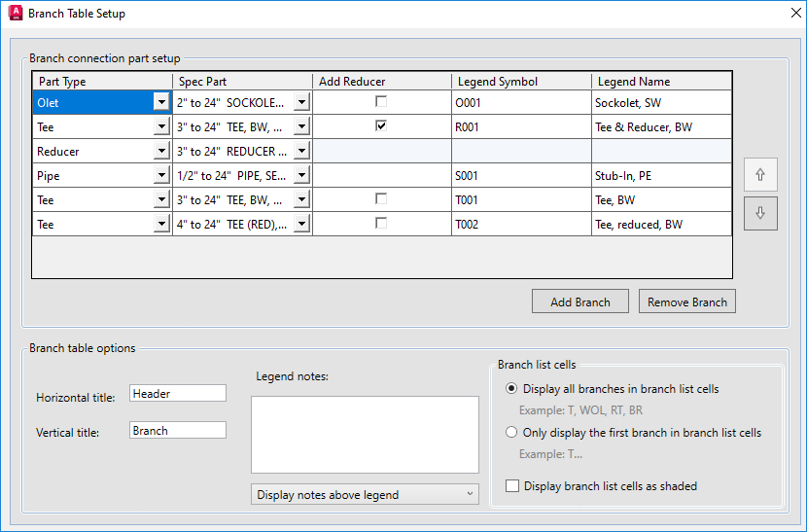The height and width of the screenshot is (532, 807).
Task: Click the Legend Name column header
Action: pos(660,82)
